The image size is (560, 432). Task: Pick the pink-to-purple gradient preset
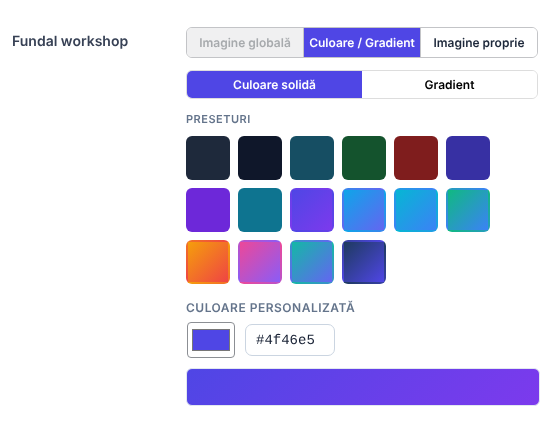(x=260, y=262)
